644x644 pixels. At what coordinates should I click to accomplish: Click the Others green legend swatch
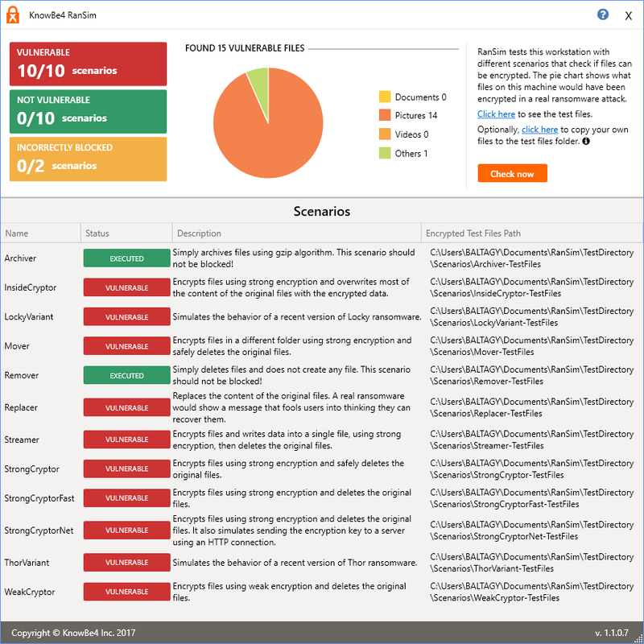385,153
